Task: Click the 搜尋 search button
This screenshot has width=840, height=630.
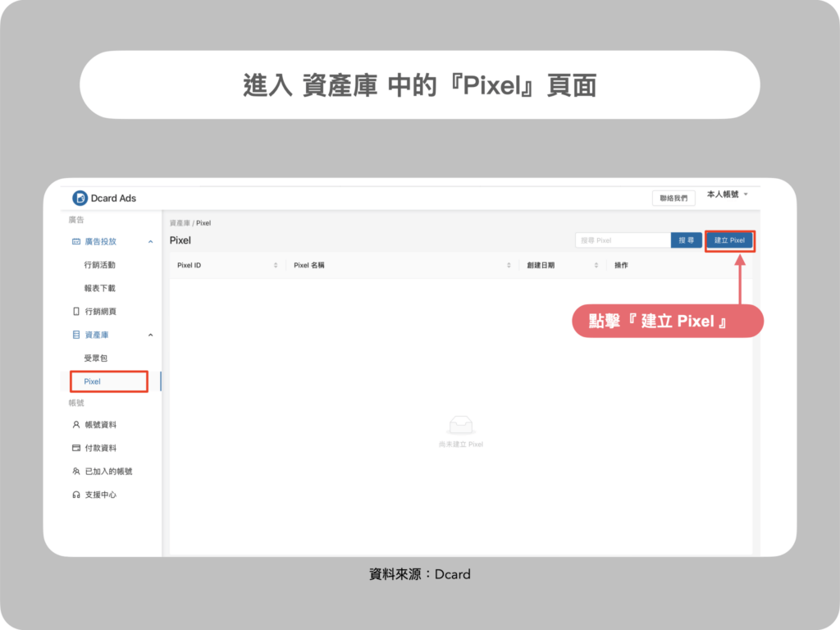Action: 687,240
